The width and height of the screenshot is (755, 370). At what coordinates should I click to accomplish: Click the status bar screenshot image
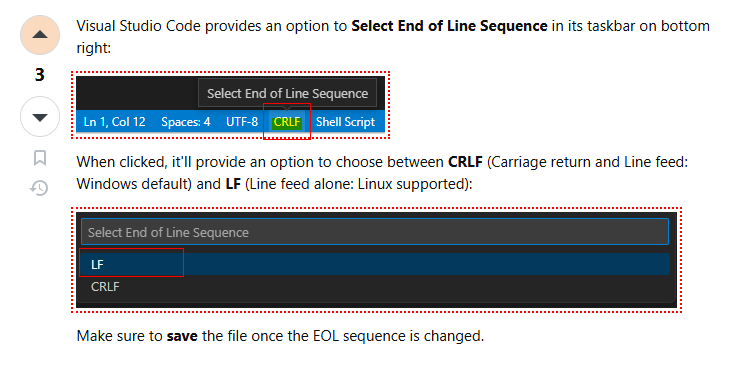pos(231,104)
